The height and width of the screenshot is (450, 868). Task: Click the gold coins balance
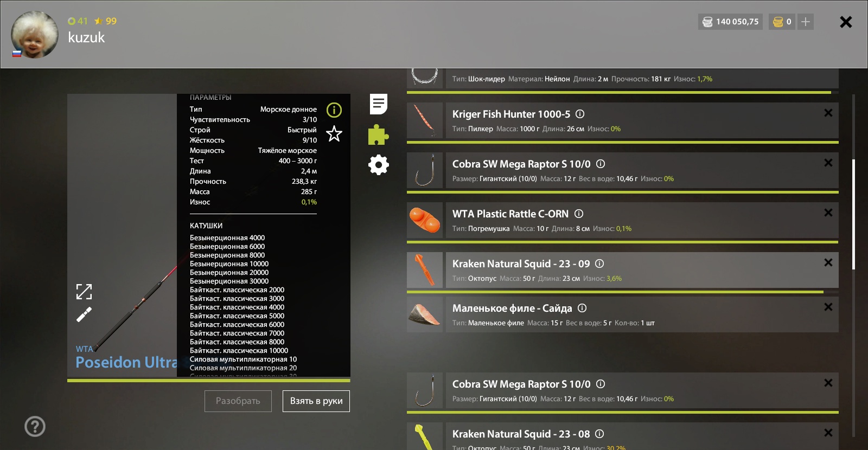[x=782, y=22]
